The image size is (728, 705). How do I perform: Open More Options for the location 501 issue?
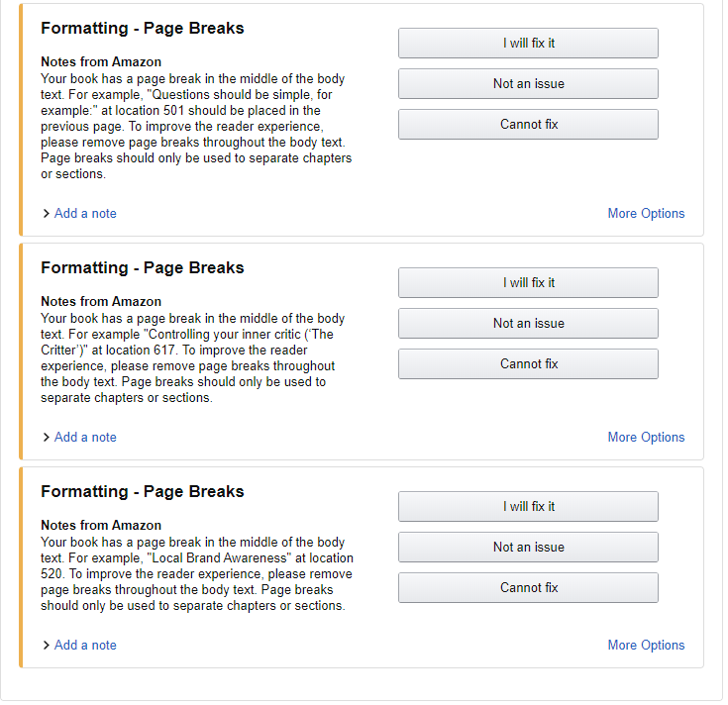646,214
